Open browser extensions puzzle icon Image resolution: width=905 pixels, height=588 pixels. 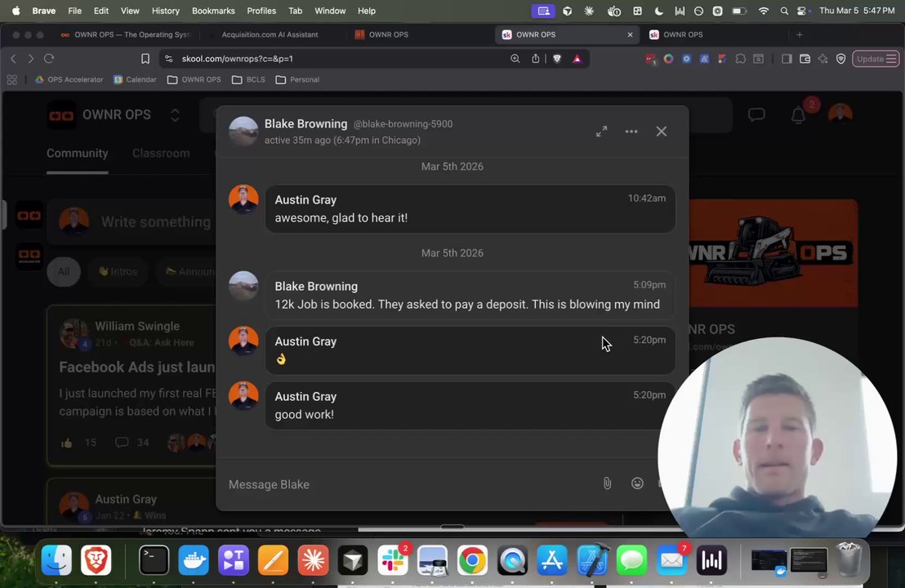tap(741, 59)
